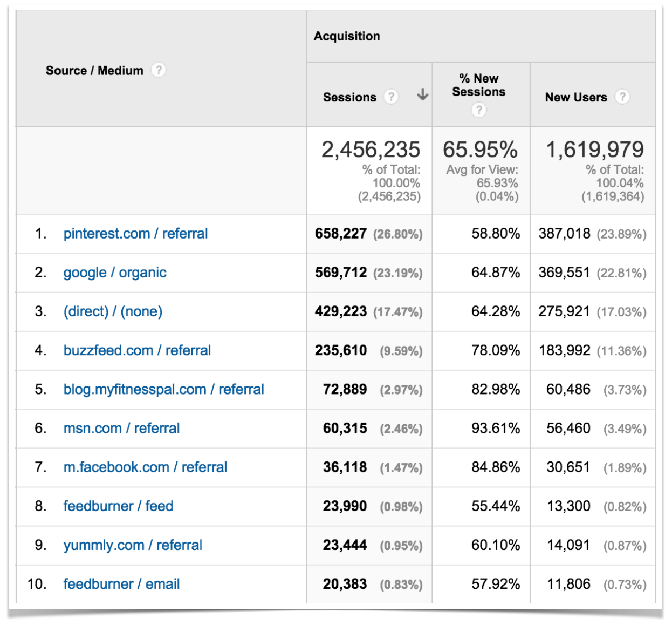Open the Sessions help tooltip
The height and width of the screenshot is (625, 672).
tap(390, 97)
